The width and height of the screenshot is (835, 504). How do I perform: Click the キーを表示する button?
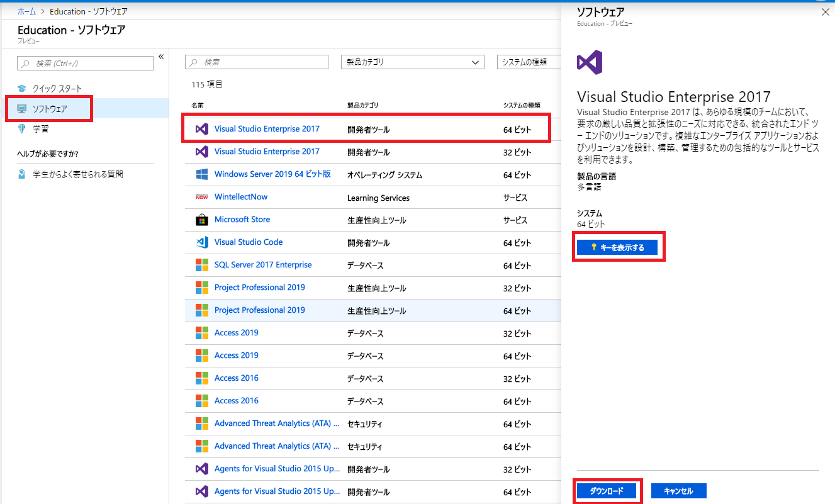click(617, 248)
